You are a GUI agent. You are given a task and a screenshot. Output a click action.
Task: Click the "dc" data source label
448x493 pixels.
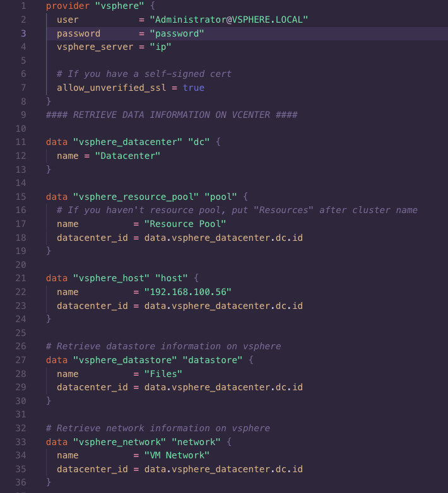click(x=199, y=142)
